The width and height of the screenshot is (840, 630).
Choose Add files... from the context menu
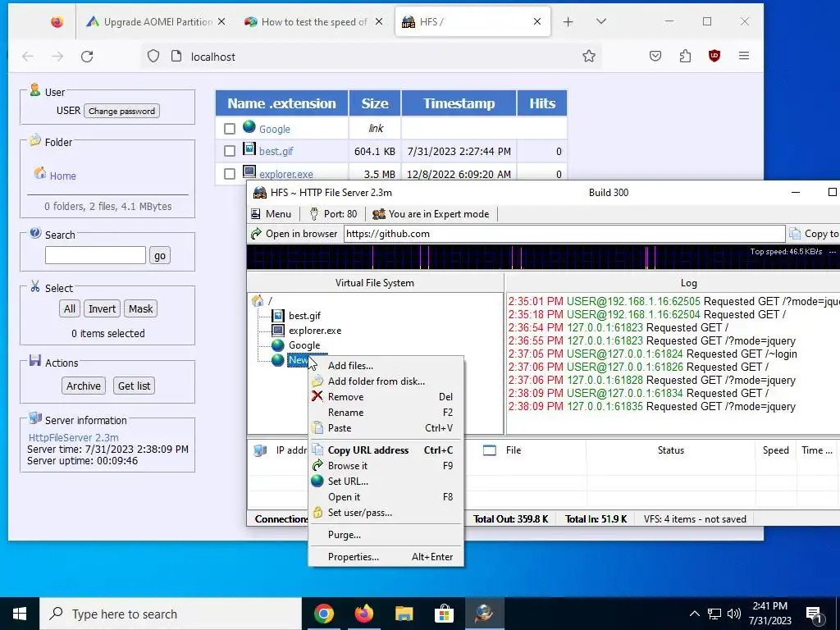pyautogui.click(x=386, y=366)
